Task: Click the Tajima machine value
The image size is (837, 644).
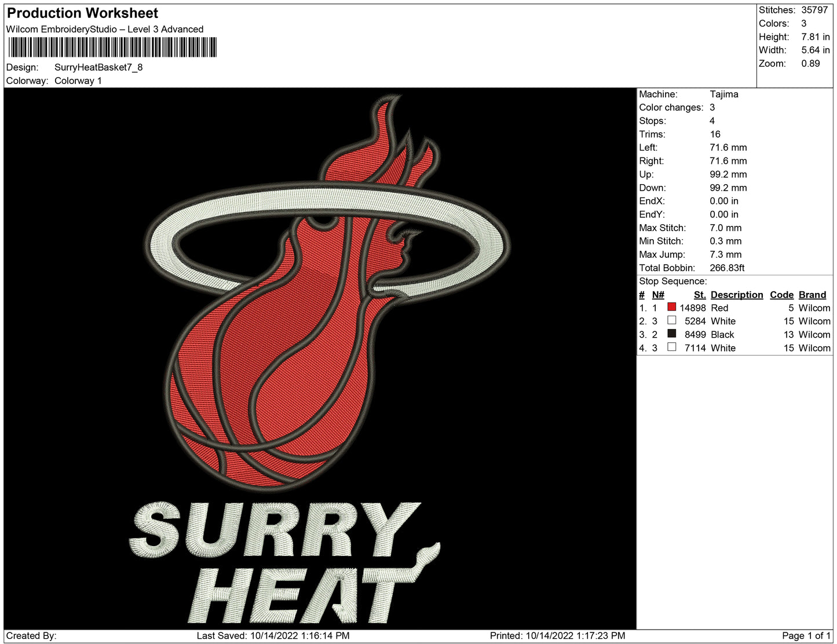Action: tap(723, 94)
